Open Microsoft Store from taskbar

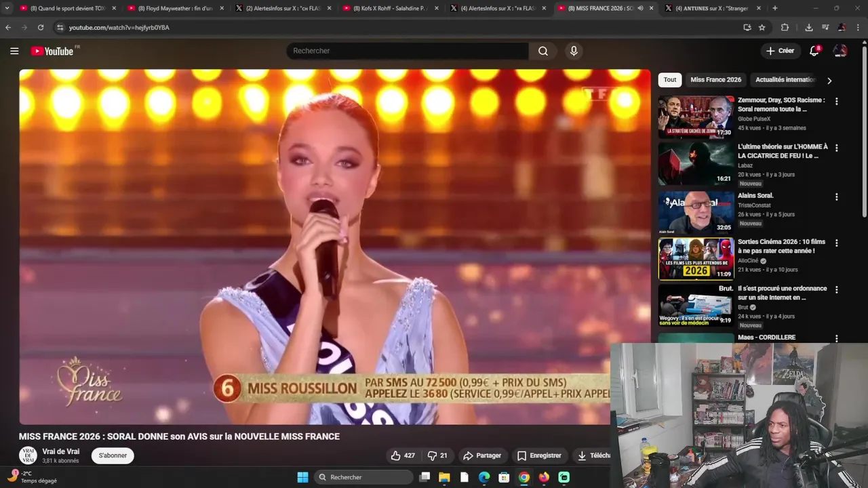[504, 477]
